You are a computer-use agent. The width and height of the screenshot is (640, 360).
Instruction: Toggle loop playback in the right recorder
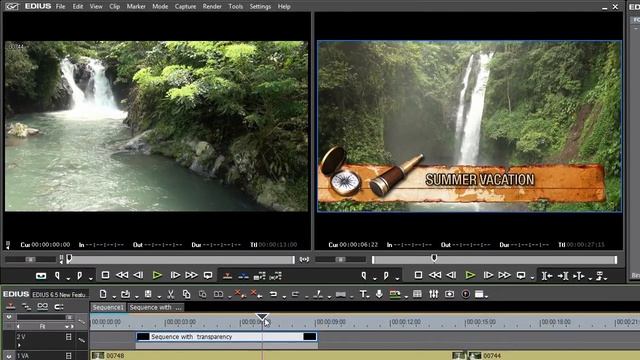[x=521, y=276]
